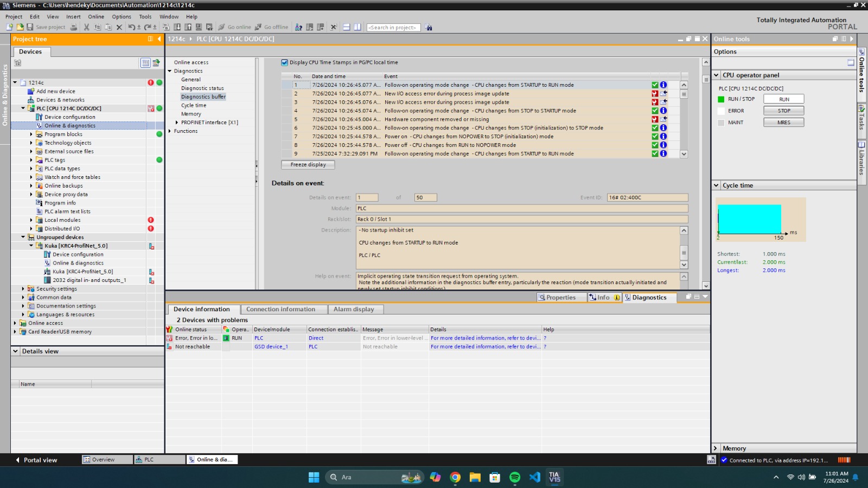This screenshot has width=868, height=488.
Task: Click the Search in project field
Action: click(394, 27)
